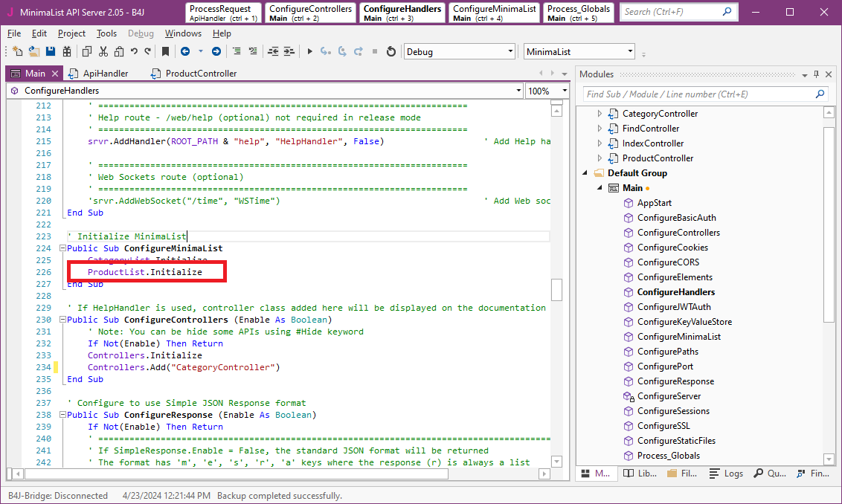Collapse the ConfigureResponse sub at line 238
842x504 pixels.
62,415
